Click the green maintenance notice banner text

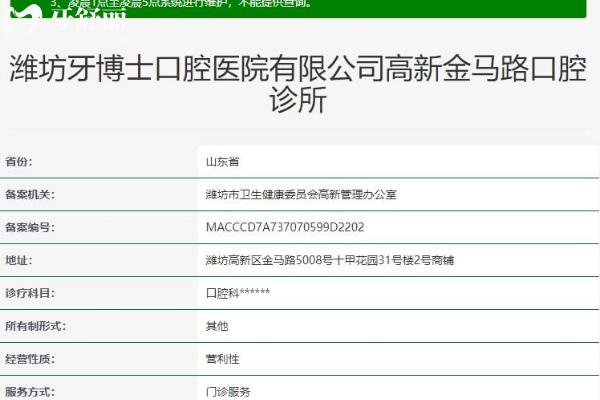coord(181,4)
